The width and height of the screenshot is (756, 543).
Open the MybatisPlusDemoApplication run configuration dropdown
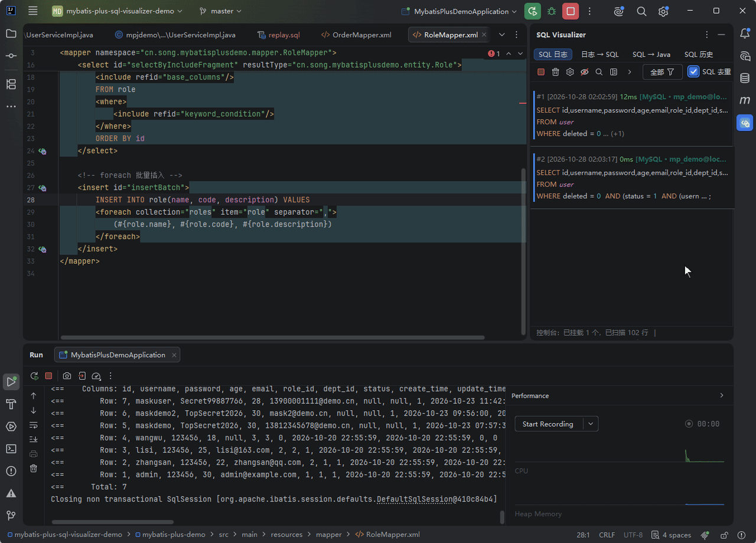459,11
